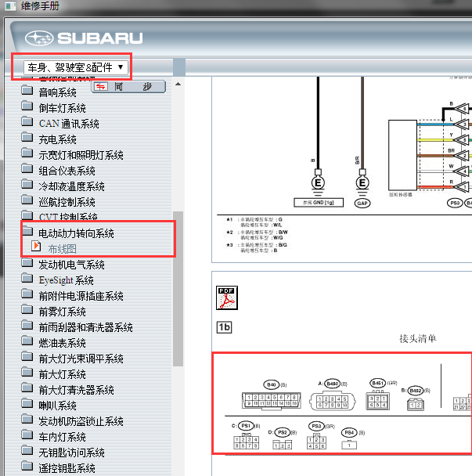Select the 发动机防盗锁止系统 tree label
The height and width of the screenshot is (476, 472).
pos(81,421)
